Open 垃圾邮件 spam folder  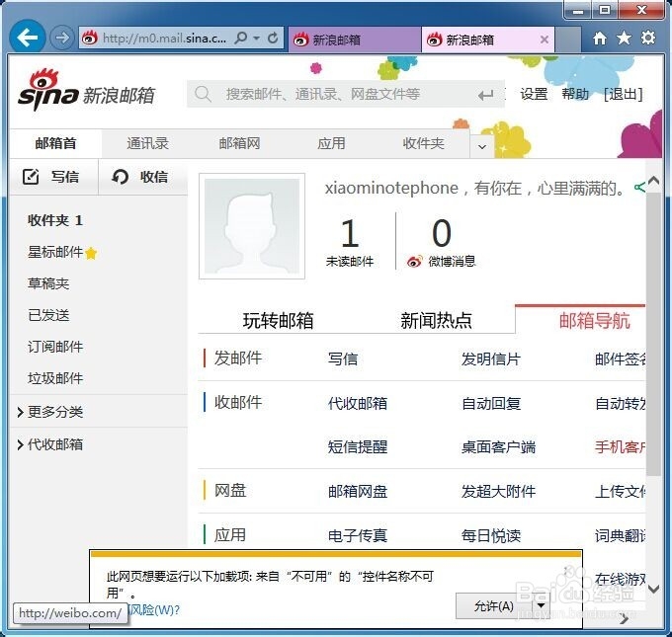click(55, 378)
